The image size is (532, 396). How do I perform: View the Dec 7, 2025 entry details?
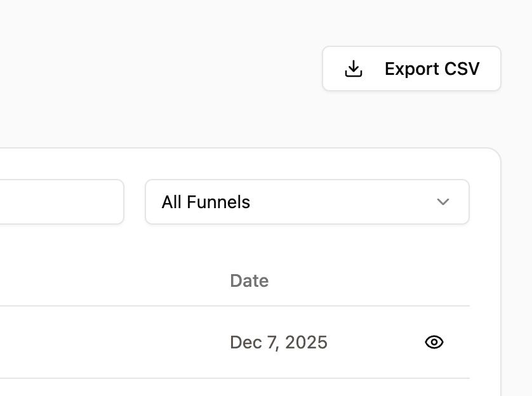tap(434, 342)
